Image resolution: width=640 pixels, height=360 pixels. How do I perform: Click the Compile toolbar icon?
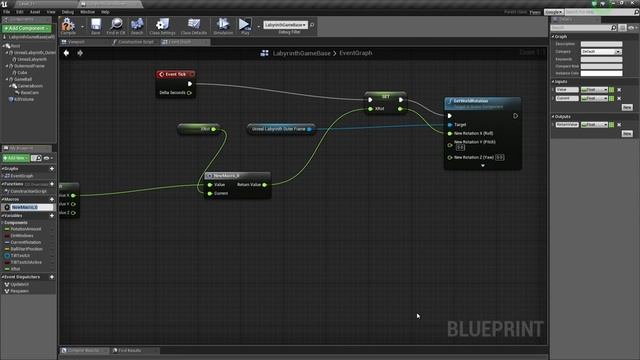[x=68, y=25]
